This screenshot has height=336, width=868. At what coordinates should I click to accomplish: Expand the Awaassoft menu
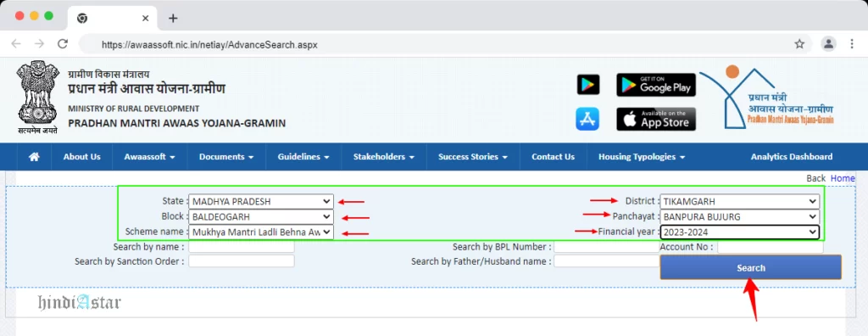149,157
